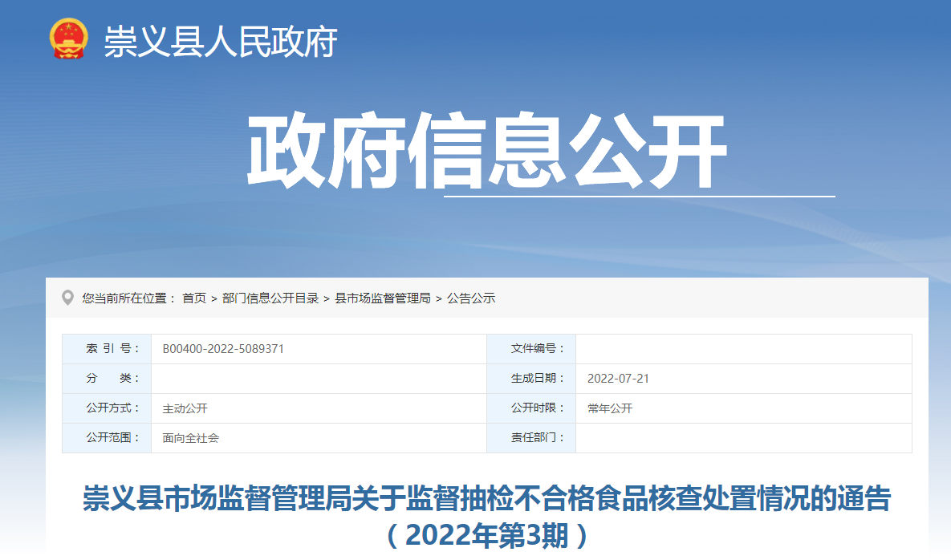Screen dimensions: 951x560
Task: Click the 政府信息公开 banner heading
Action: click(486, 150)
